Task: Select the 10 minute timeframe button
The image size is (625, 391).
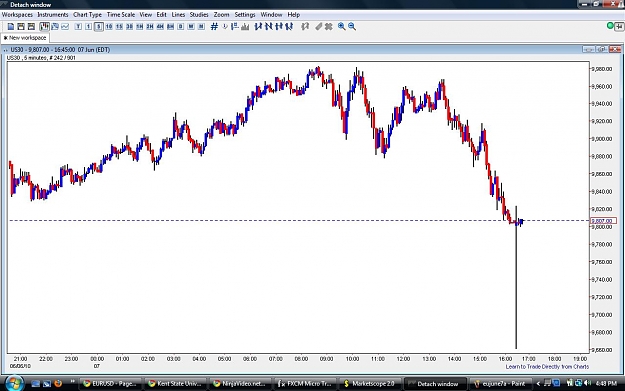Action: pyautogui.click(x=109, y=27)
